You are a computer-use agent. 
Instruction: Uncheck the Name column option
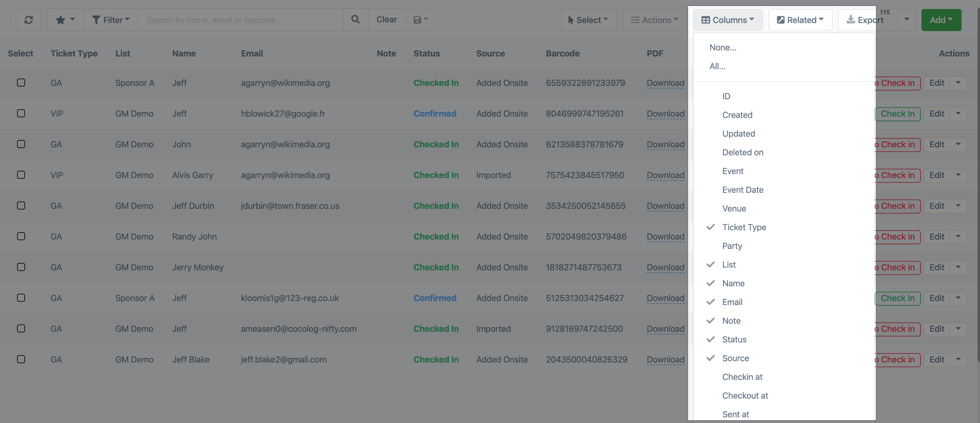click(784, 283)
